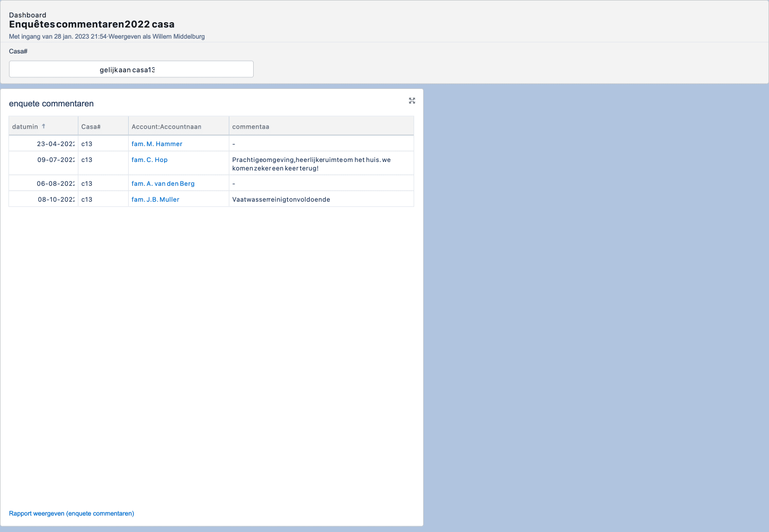Open the Casa# filter dropdown
Image resolution: width=769 pixels, height=532 pixels.
pos(131,69)
